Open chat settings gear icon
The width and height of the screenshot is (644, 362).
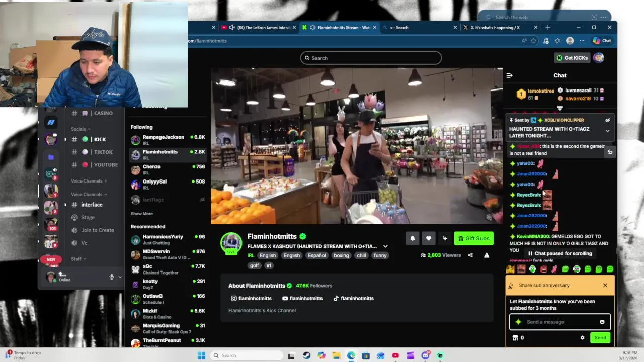[582, 338]
